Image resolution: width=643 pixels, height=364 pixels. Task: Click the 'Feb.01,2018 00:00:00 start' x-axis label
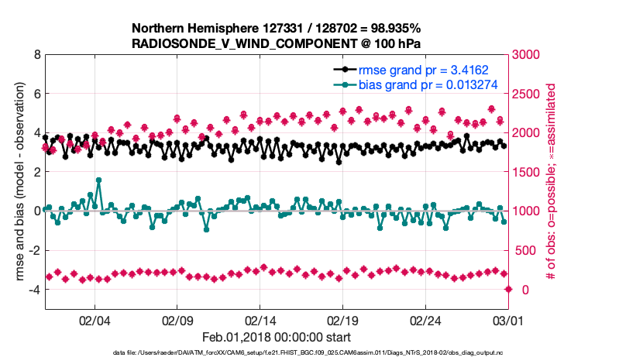(x=277, y=337)
